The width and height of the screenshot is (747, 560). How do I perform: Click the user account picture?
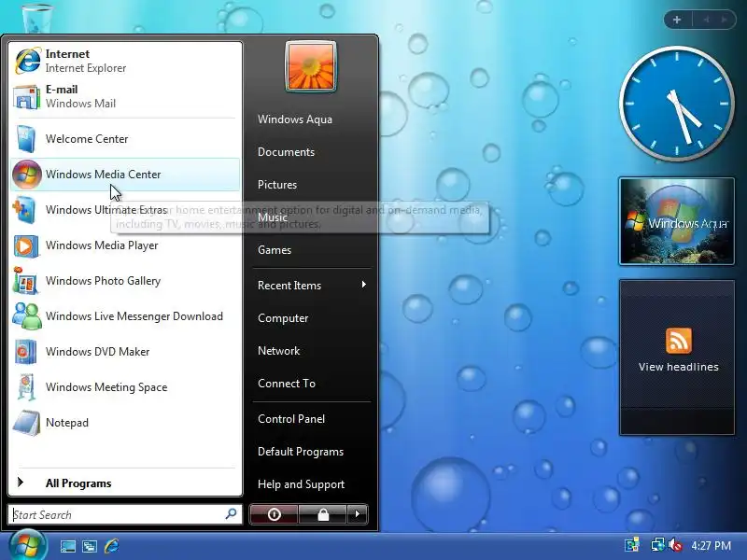[311, 65]
